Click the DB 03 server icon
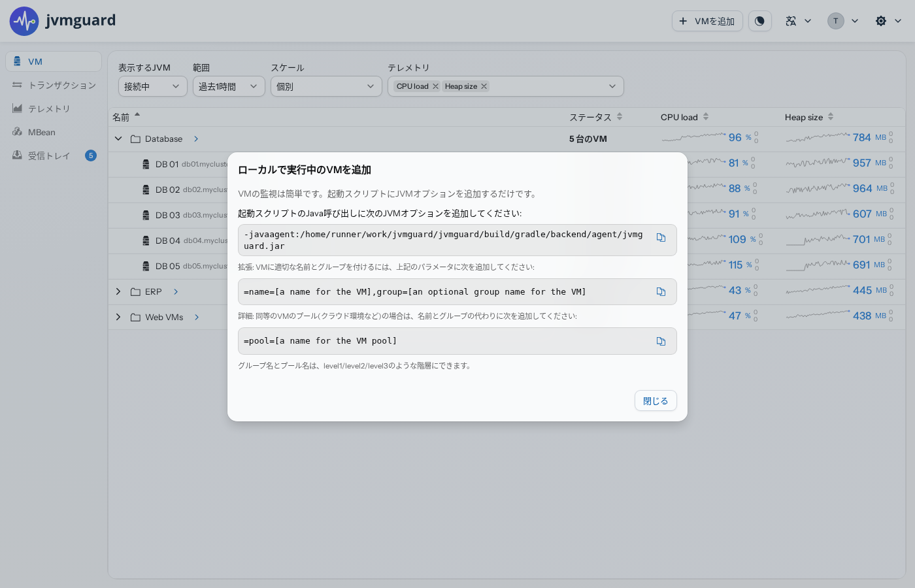This screenshot has width=915, height=588. tap(146, 216)
